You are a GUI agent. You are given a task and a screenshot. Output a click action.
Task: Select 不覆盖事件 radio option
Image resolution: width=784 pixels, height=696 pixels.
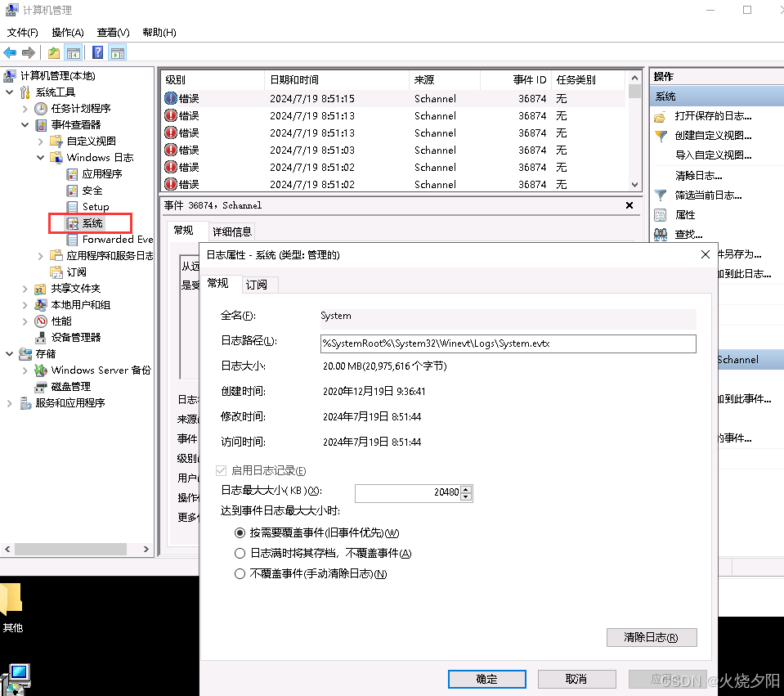click(x=240, y=574)
